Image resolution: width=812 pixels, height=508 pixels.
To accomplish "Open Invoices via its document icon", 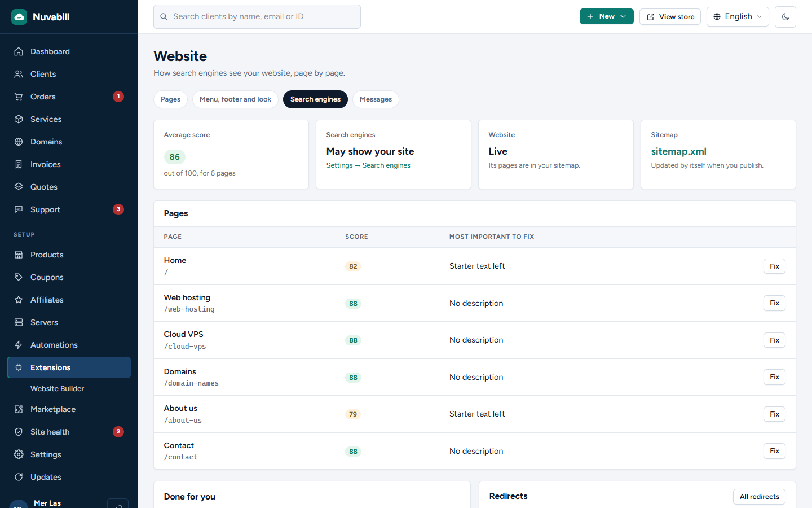I will [x=19, y=164].
